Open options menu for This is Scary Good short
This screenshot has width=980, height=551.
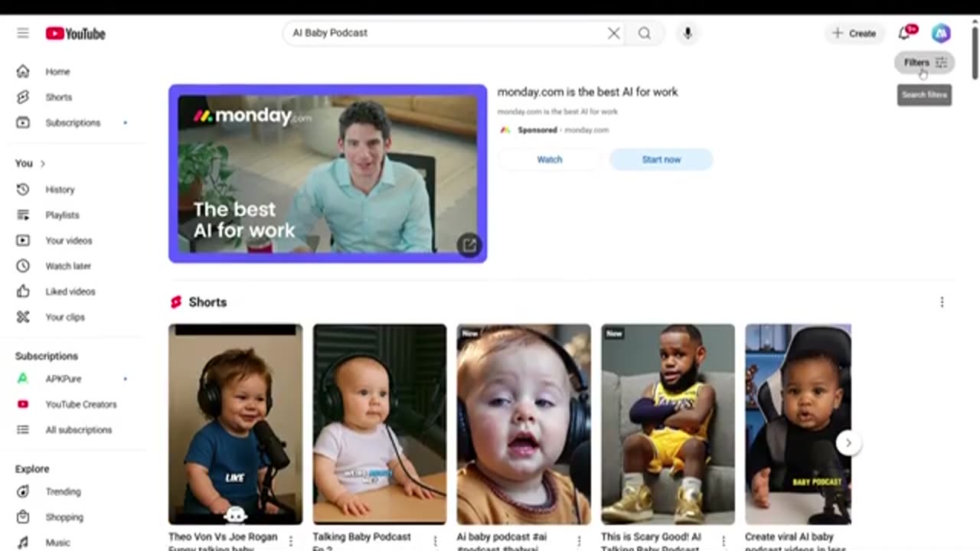[723, 541]
